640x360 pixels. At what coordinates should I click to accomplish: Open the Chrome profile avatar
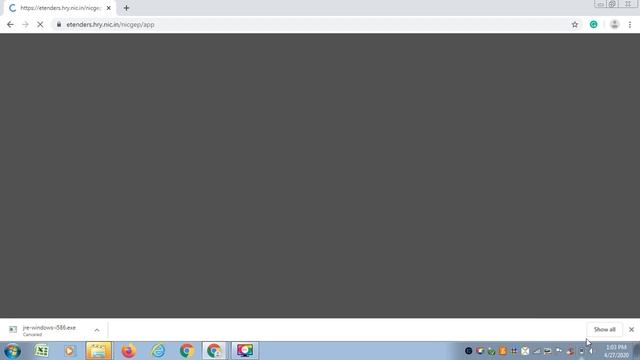pos(614,24)
